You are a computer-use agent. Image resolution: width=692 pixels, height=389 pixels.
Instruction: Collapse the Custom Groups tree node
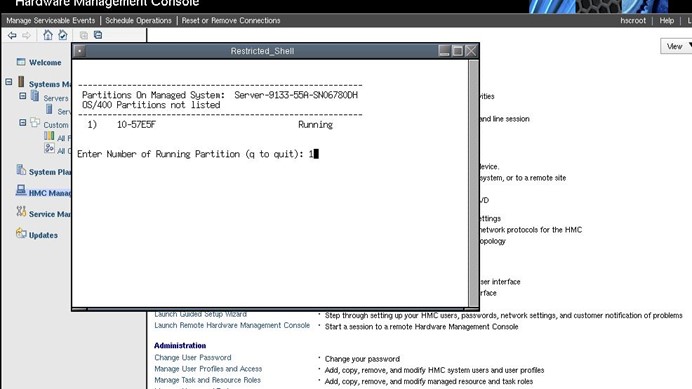23,123
